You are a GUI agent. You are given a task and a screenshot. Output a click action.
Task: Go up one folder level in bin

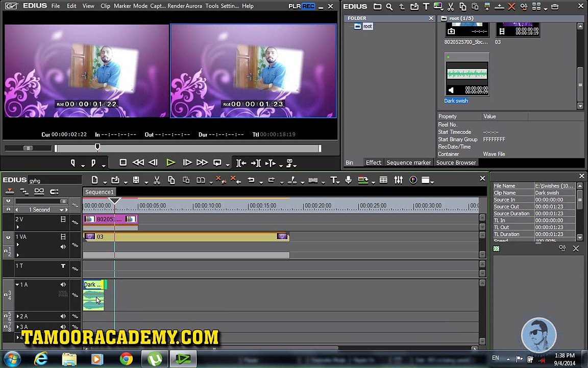(x=402, y=6)
